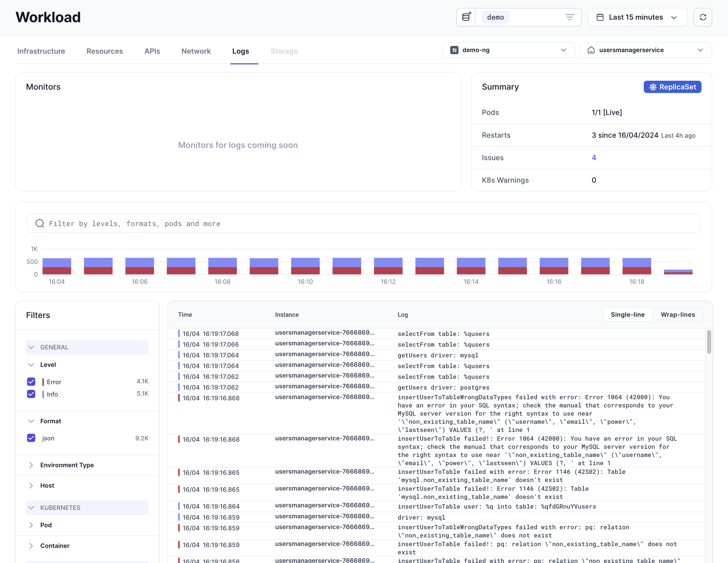Click the log table vertical scrollbar
The height and width of the screenshot is (563, 728).
pos(709,342)
